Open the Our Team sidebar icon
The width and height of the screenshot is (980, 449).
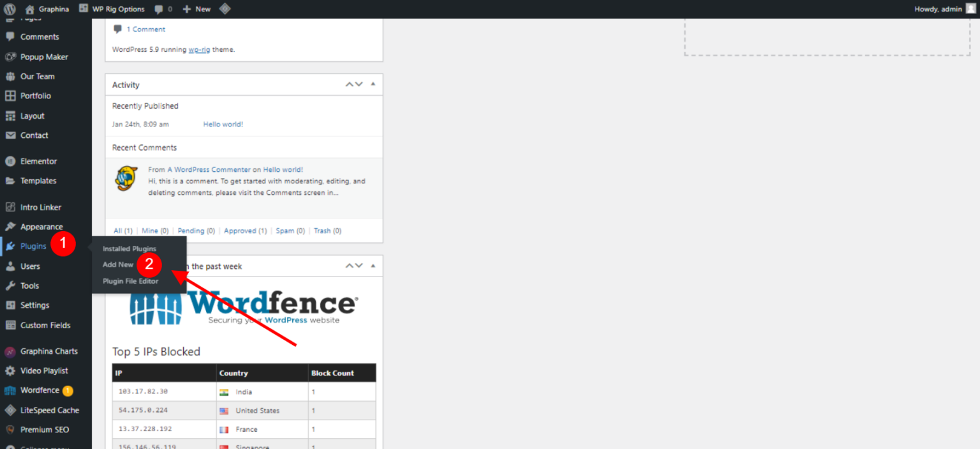click(9, 76)
